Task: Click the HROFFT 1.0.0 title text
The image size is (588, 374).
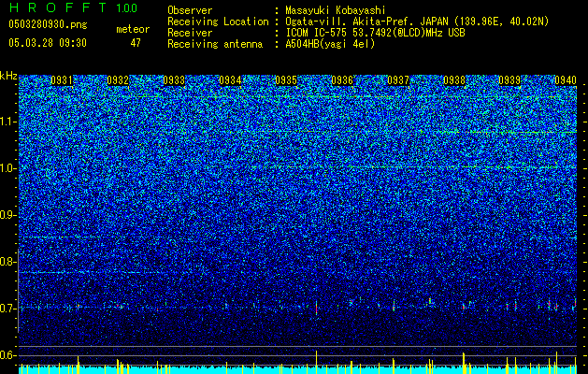Action: tap(73, 7)
